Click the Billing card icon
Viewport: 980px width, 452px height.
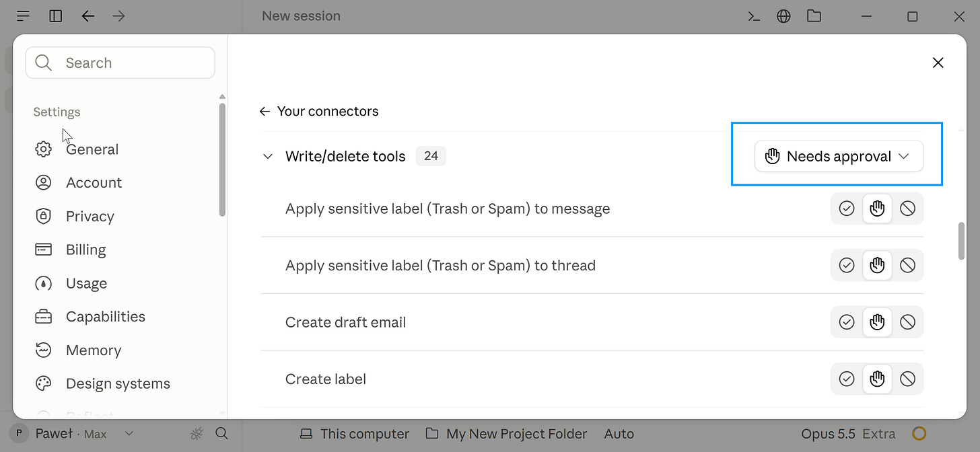click(43, 250)
